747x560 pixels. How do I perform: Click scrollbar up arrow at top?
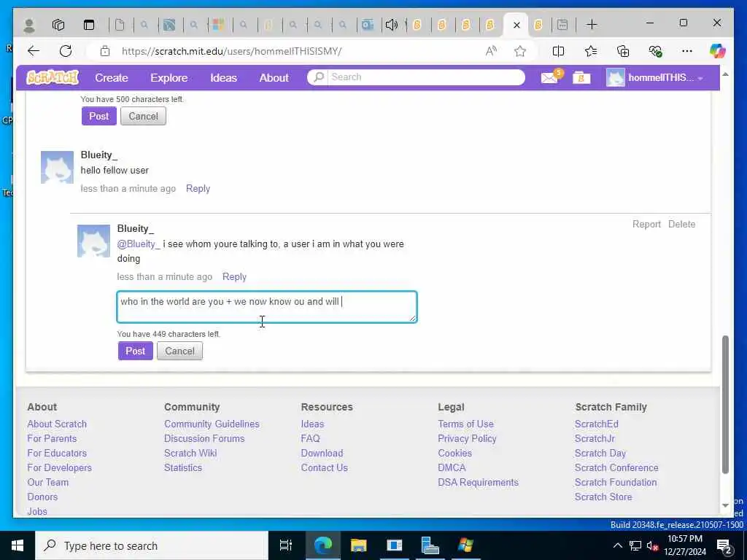[x=725, y=75]
